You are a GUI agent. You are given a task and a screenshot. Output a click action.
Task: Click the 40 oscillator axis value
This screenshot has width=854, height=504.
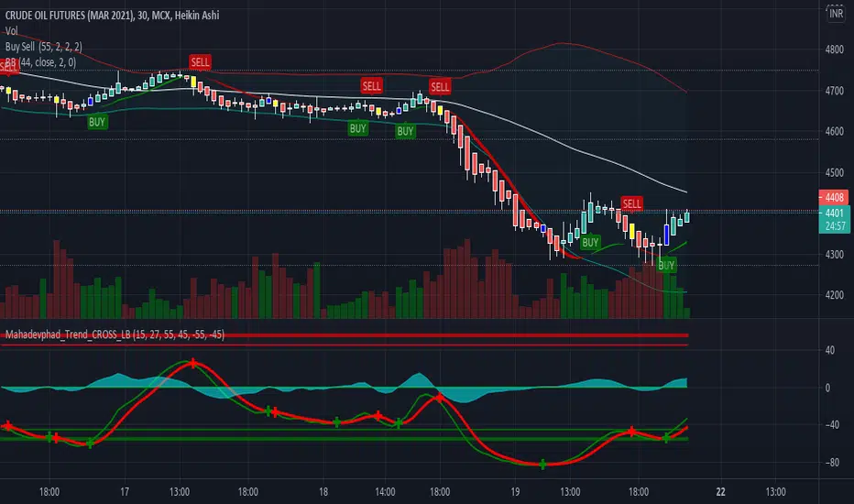tap(830, 350)
